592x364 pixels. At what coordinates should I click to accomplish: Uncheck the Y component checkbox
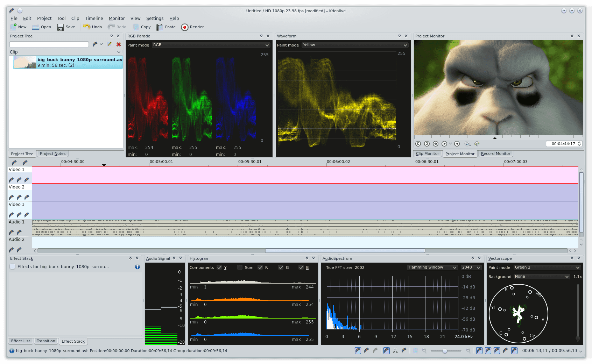(x=219, y=267)
